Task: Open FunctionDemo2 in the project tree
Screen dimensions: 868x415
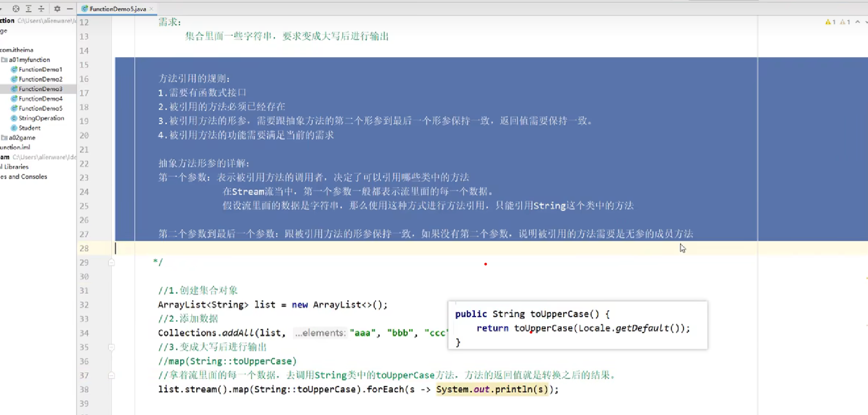Action: [x=40, y=79]
